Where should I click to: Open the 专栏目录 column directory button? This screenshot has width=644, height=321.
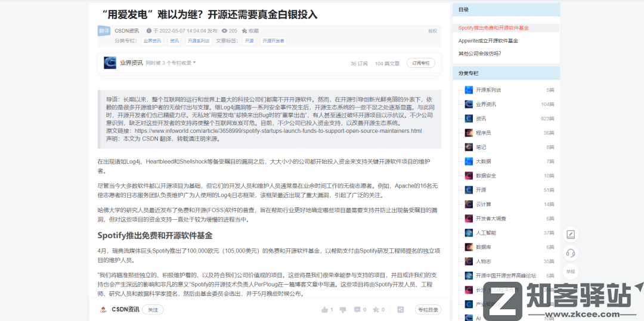click(428, 310)
